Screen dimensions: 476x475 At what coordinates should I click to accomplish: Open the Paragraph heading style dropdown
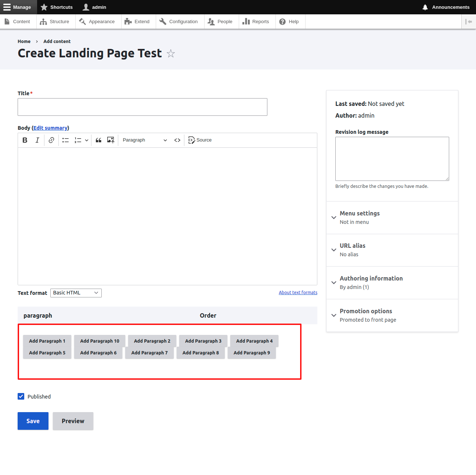tap(145, 140)
